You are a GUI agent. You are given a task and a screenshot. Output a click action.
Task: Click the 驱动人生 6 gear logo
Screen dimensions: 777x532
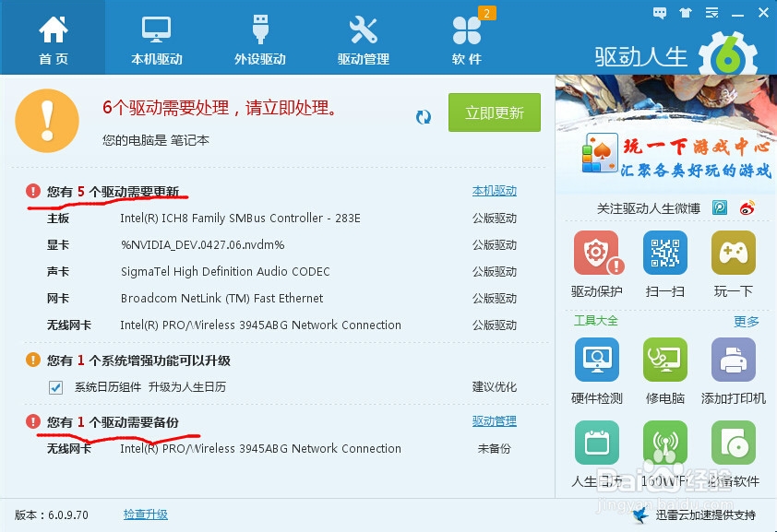click(x=728, y=55)
